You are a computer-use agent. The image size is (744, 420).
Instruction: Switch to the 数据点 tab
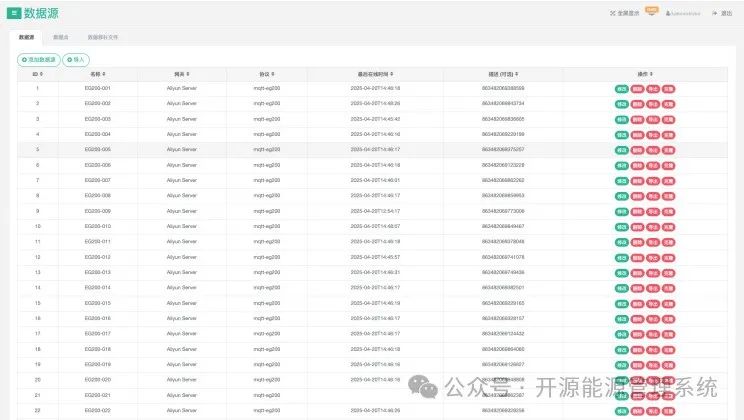coord(61,37)
